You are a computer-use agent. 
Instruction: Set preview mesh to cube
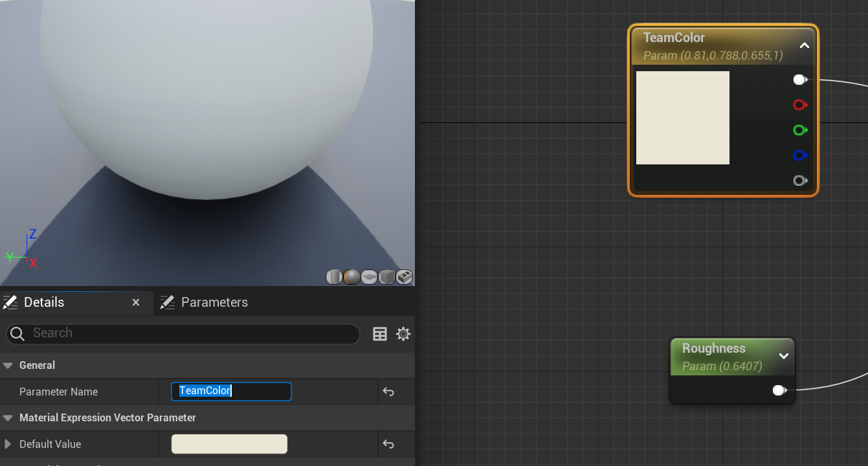[x=386, y=277]
